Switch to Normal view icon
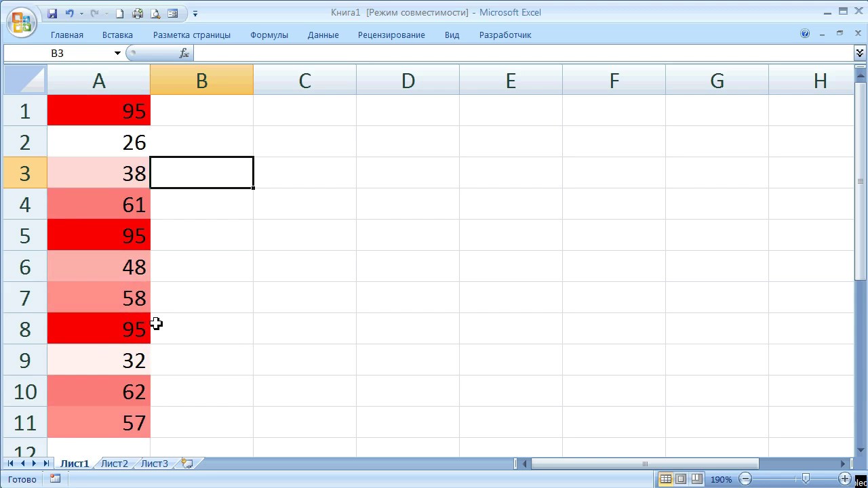The height and width of the screenshot is (488, 868). click(x=666, y=479)
